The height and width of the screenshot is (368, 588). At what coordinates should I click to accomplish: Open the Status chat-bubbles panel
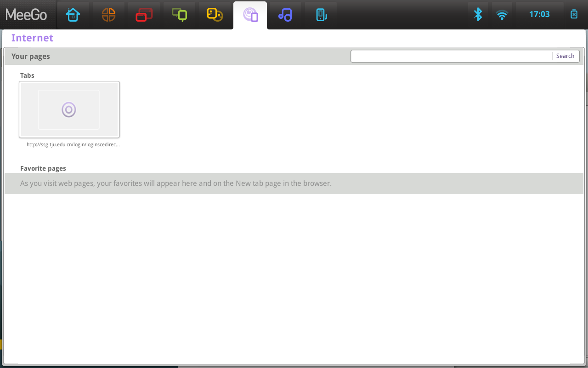point(179,15)
